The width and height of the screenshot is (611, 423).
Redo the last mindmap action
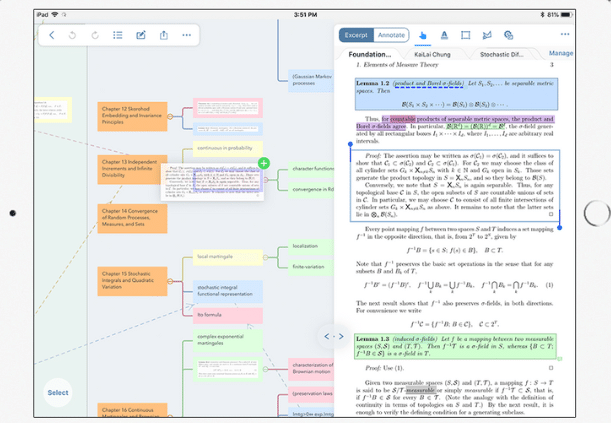tap(95, 35)
